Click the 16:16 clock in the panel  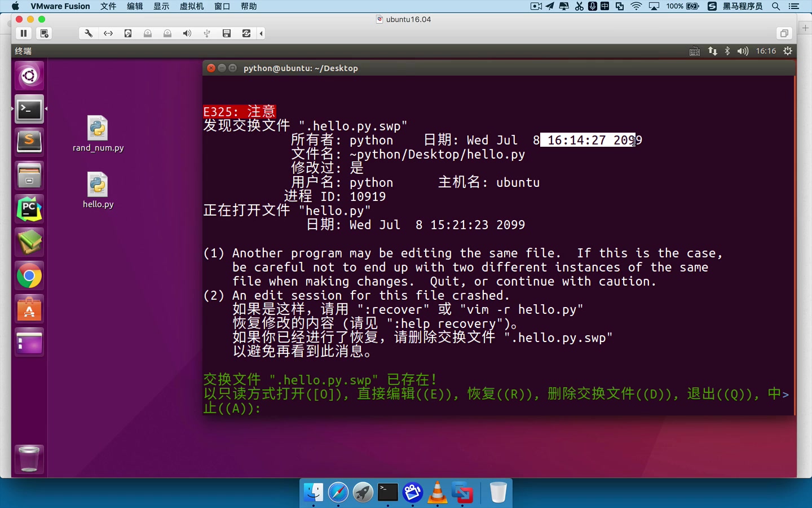(x=765, y=51)
